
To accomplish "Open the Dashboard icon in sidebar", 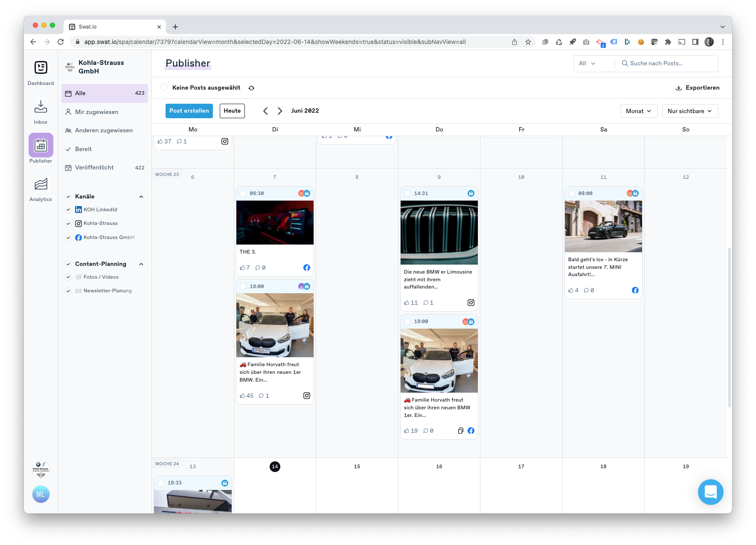I will pyautogui.click(x=41, y=68).
